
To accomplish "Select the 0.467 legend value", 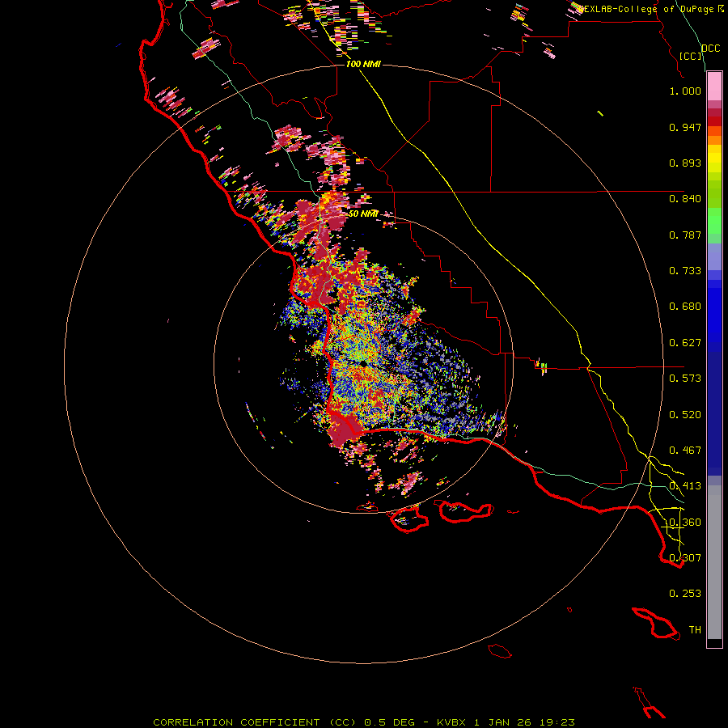I will pos(685,451).
